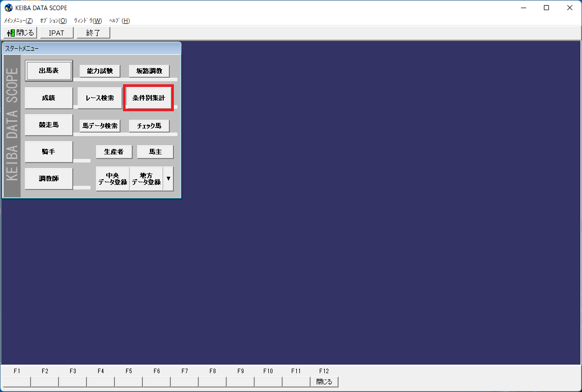Screen dimensions: 582x392
Task: Click the レース検索 button
Action: 100,98
